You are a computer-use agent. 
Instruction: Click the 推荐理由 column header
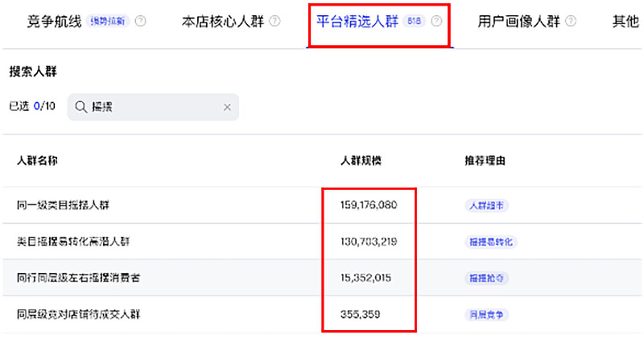point(485,160)
